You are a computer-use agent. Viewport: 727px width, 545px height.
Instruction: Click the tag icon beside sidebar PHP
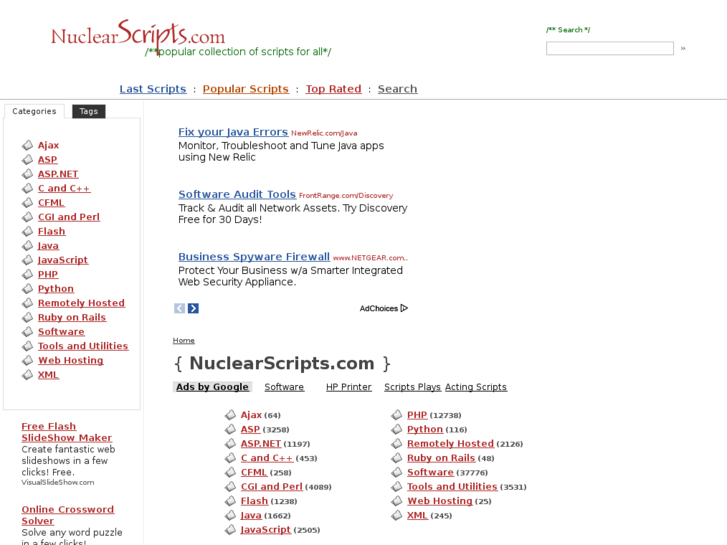pos(27,274)
